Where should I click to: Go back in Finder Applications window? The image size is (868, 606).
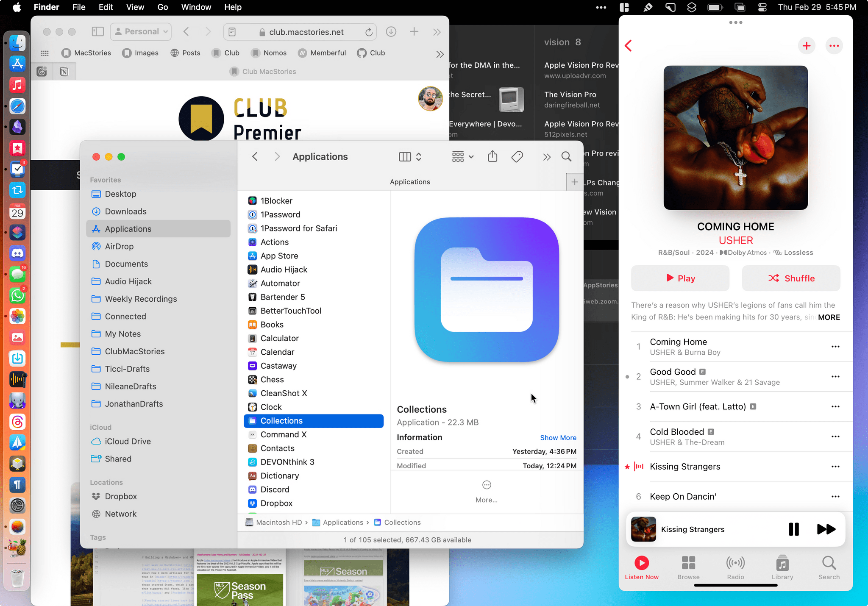[x=255, y=157]
